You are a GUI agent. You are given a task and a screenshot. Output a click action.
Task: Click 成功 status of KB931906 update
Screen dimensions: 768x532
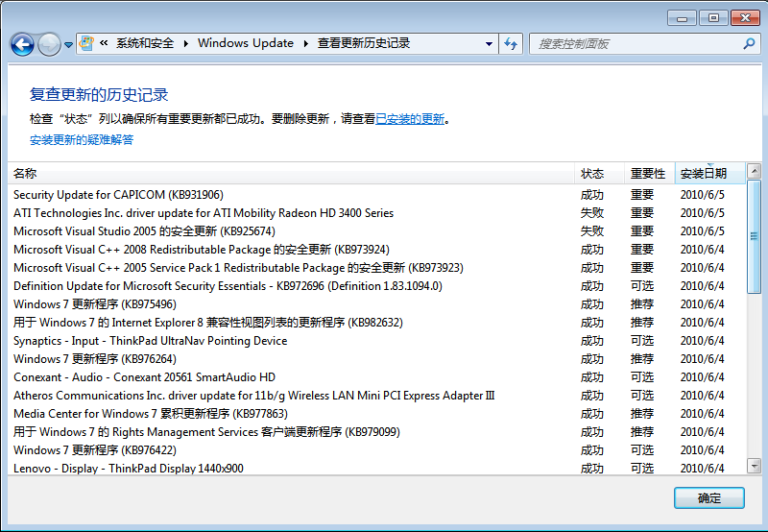pos(592,195)
